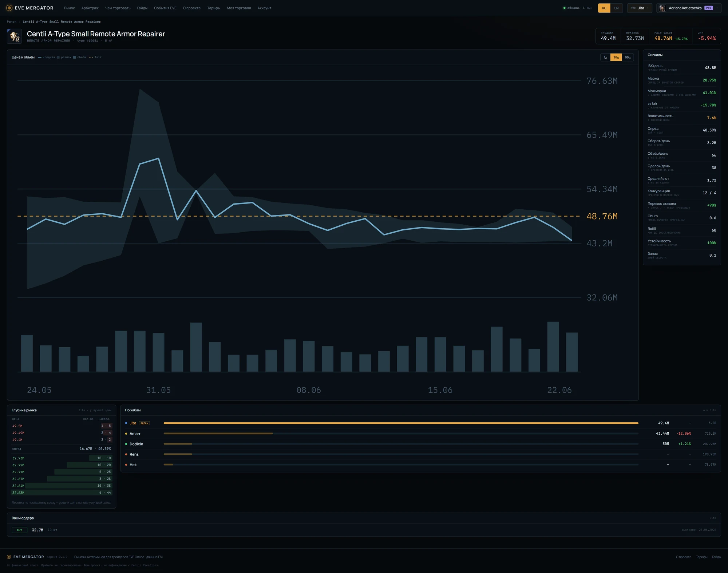
Task: Select the 32.64M buy order row
Action: pyautogui.click(x=62, y=486)
